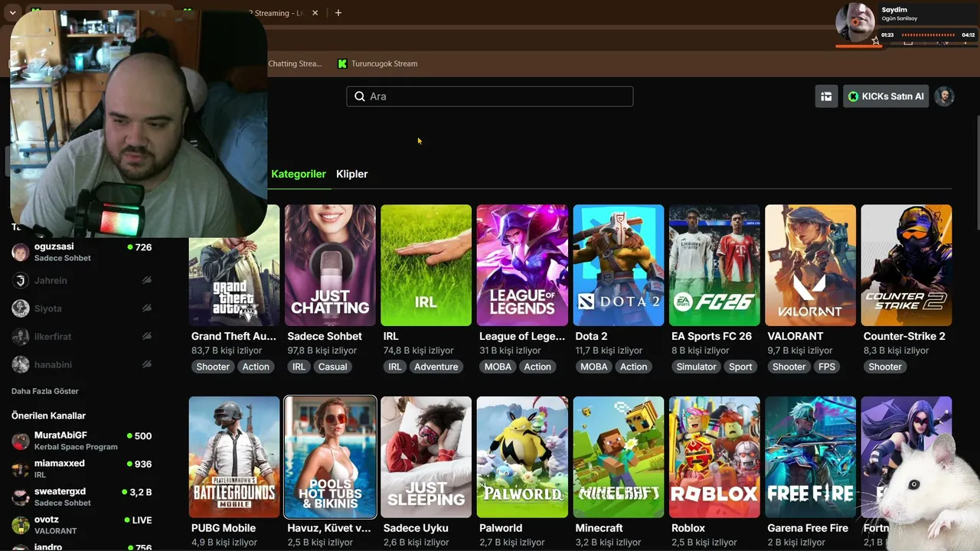Viewport: 980px width, 551px height.
Task: Click the Sadece Sohbet category title
Action: pyautogui.click(x=325, y=336)
